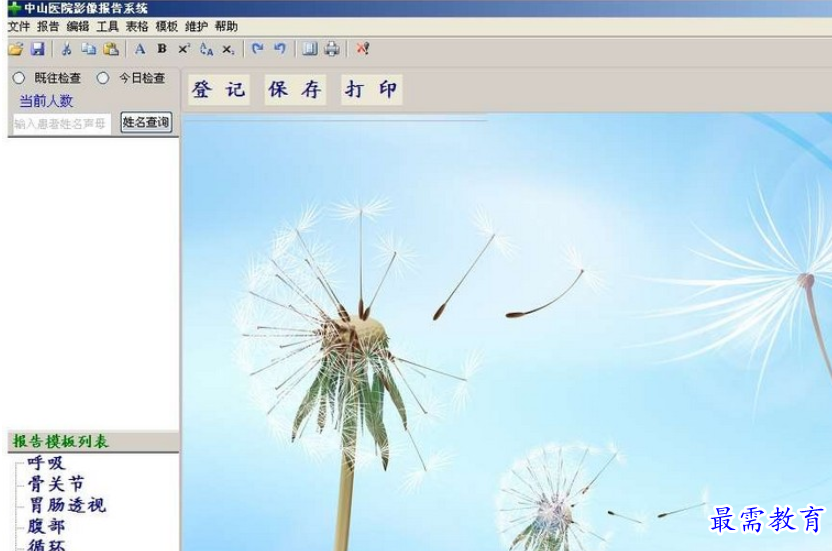Open the 报告 menu
Image resolution: width=832 pixels, height=551 pixels.
[x=48, y=27]
